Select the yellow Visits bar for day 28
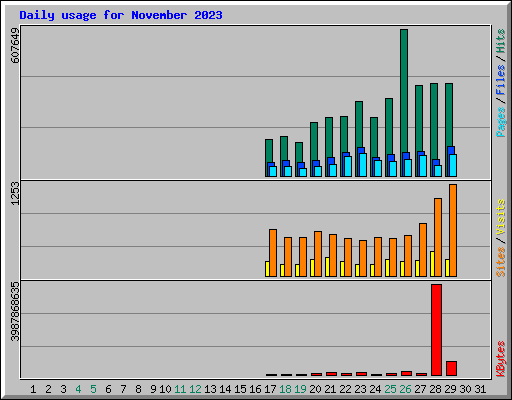The height and width of the screenshot is (400, 512). pyautogui.click(x=432, y=264)
